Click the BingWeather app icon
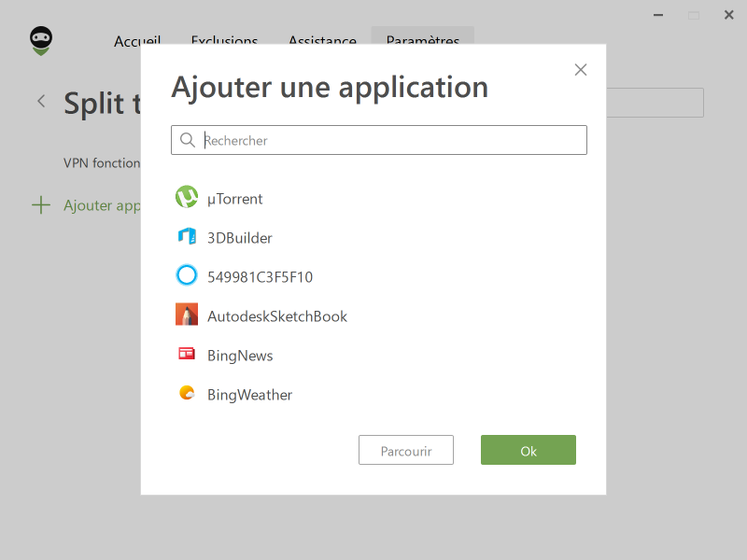 click(x=187, y=393)
